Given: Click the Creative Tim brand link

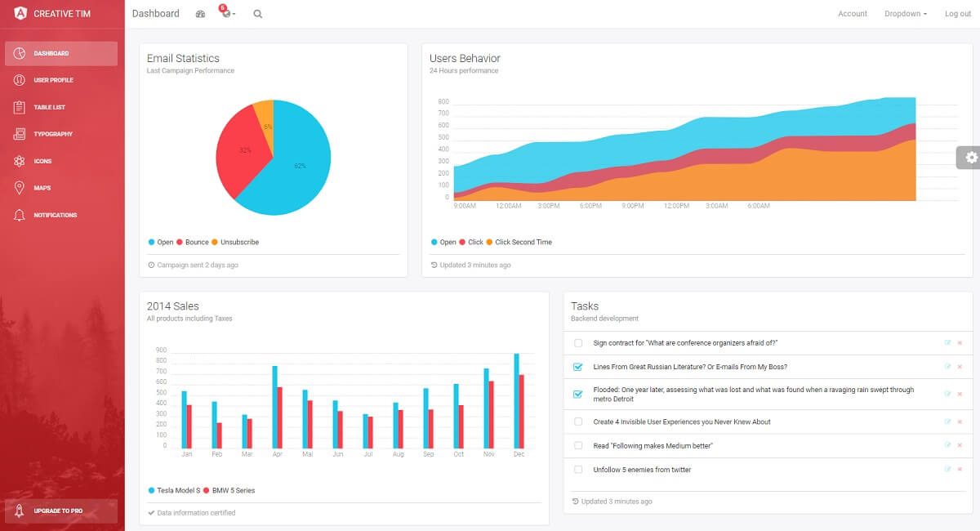Looking at the screenshot, I should (x=63, y=13).
